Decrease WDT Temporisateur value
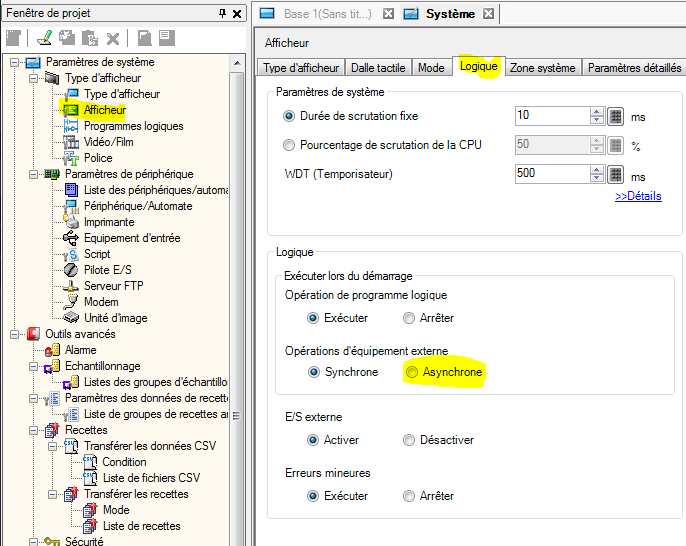The image size is (686, 546). tap(596, 178)
